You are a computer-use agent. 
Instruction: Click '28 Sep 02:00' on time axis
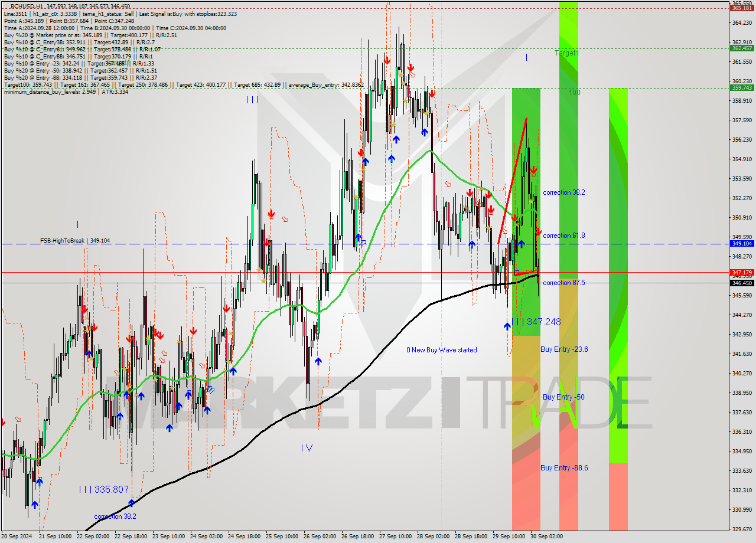[x=433, y=537]
